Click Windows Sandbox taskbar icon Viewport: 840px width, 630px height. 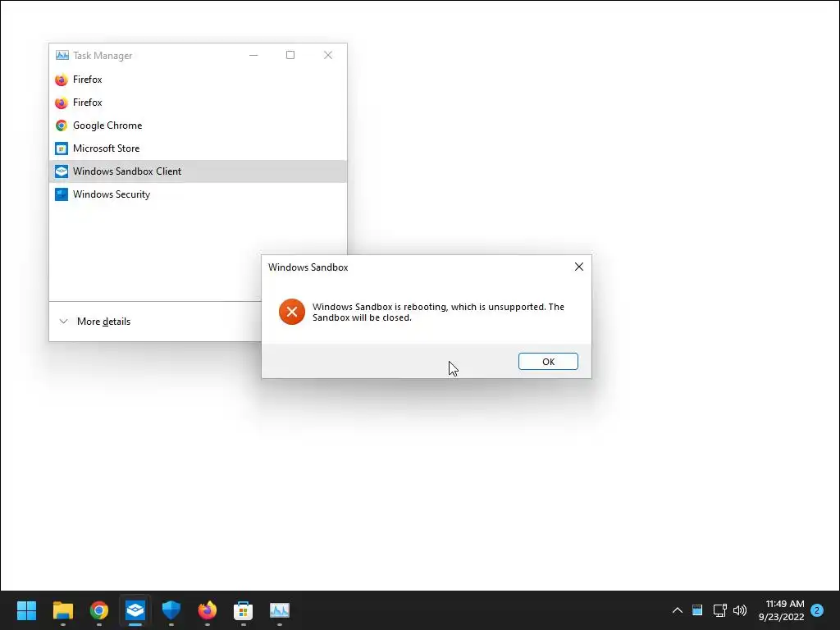pyautogui.click(x=135, y=610)
